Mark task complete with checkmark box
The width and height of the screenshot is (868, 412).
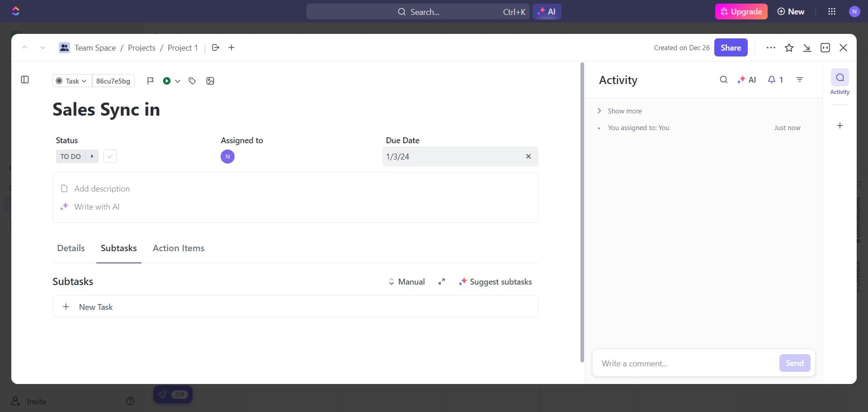coord(110,157)
